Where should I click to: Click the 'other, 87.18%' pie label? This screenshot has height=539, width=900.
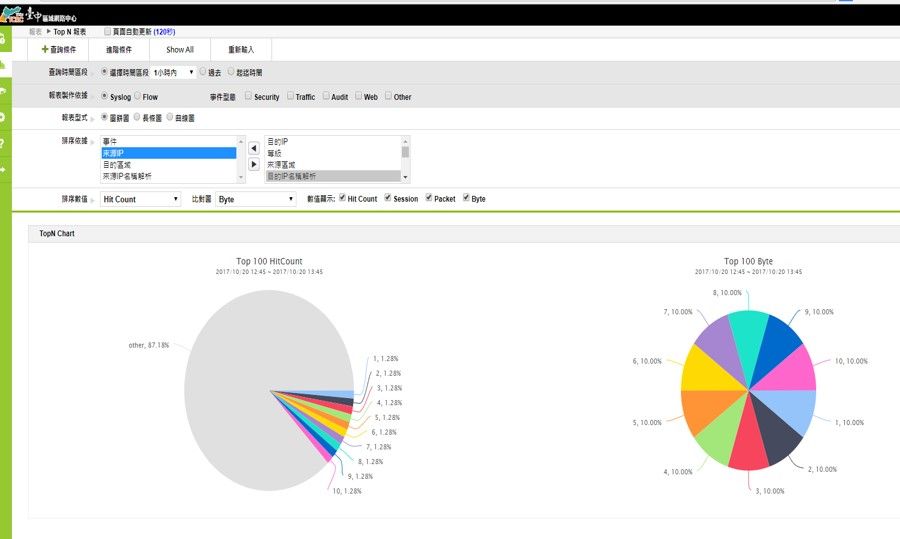[x=149, y=346]
